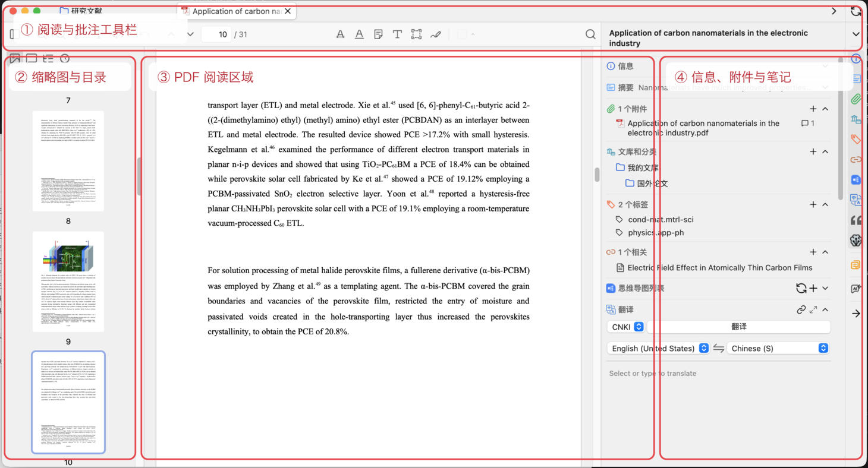Open tabs list chevron at top right
Image resolution: width=868 pixels, height=468 pixels.
tap(834, 11)
